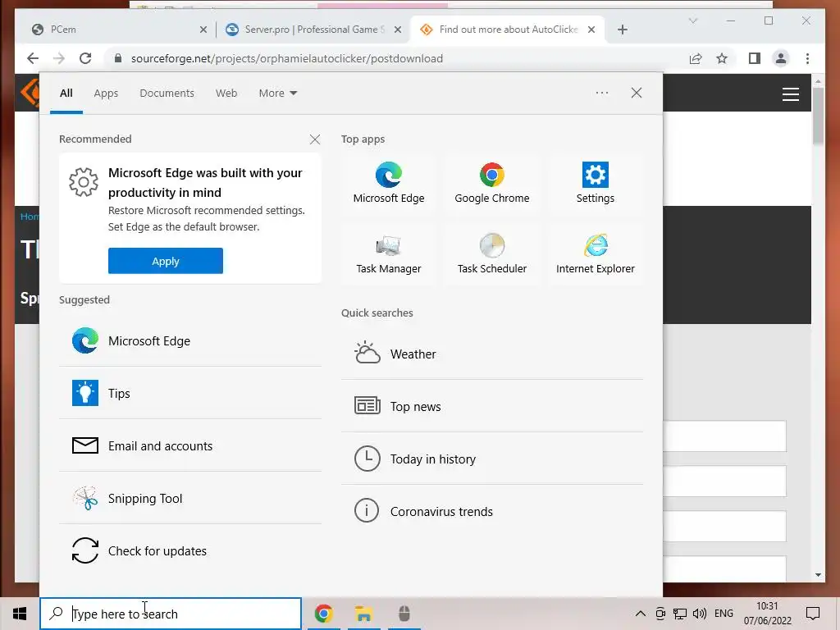This screenshot has width=840, height=630.
Task: Run the Weather quick search
Action: pyautogui.click(x=492, y=354)
